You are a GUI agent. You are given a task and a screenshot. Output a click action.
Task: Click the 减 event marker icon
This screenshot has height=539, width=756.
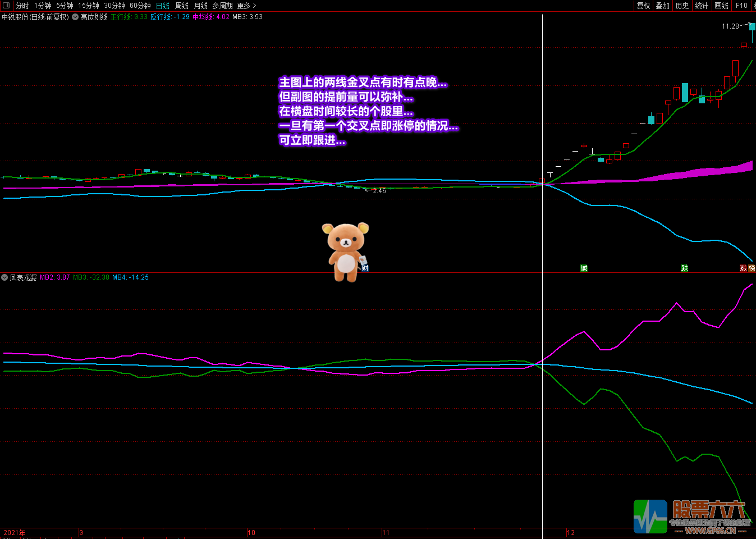pyautogui.click(x=584, y=268)
